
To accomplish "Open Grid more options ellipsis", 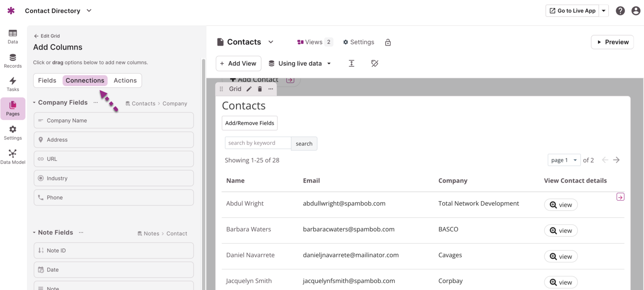I will tap(270, 89).
